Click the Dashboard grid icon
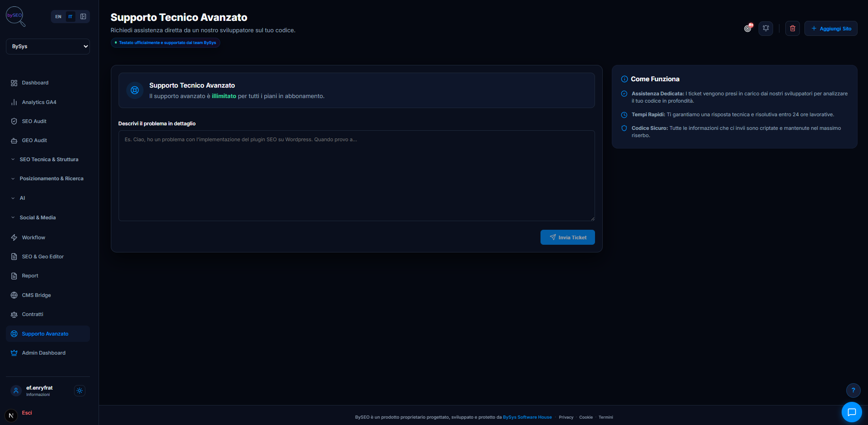The width and height of the screenshot is (868, 425). point(14,83)
